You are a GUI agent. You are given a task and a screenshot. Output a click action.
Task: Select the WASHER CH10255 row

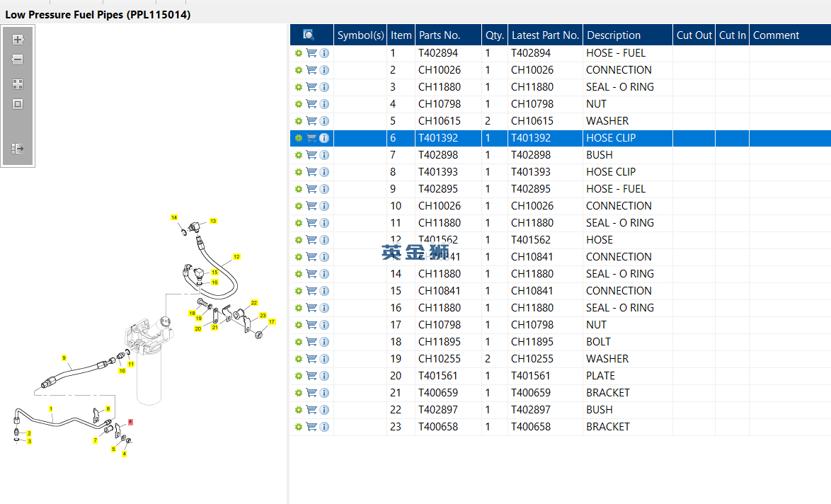[560, 359]
